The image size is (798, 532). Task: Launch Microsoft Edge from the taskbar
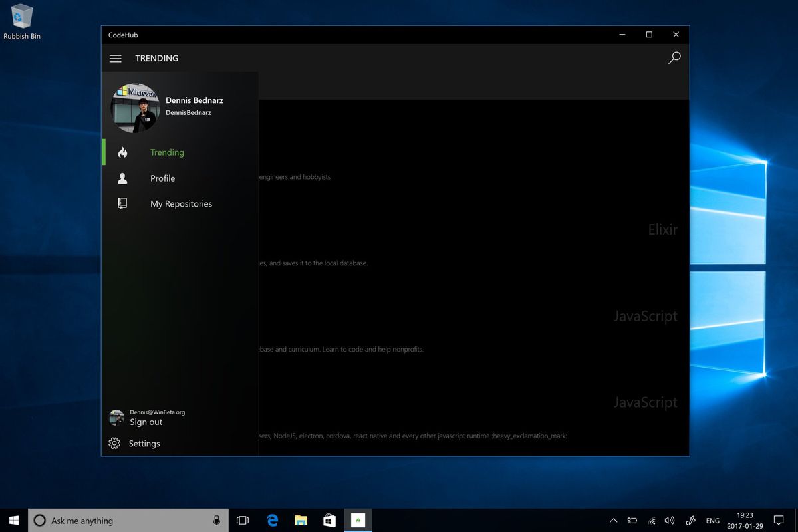click(x=272, y=520)
